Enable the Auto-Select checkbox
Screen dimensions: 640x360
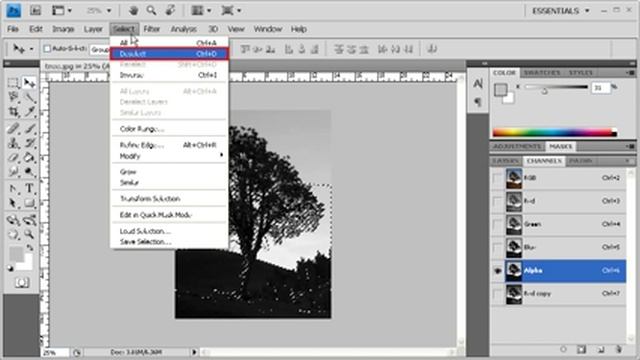coord(47,49)
